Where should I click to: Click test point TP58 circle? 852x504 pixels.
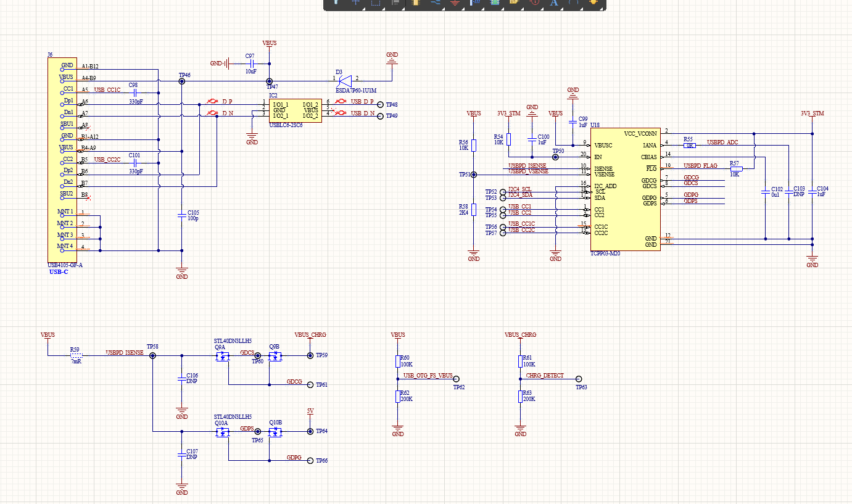[152, 355]
